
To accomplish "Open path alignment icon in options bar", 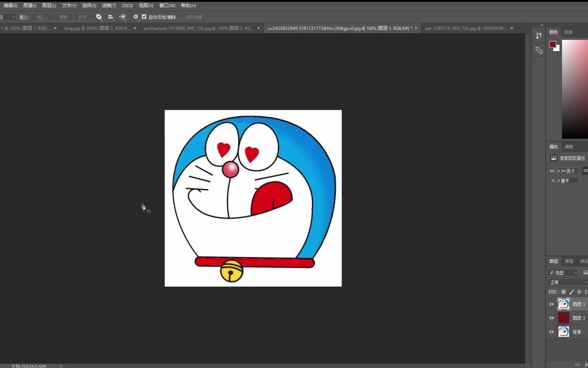I will 111,17.
